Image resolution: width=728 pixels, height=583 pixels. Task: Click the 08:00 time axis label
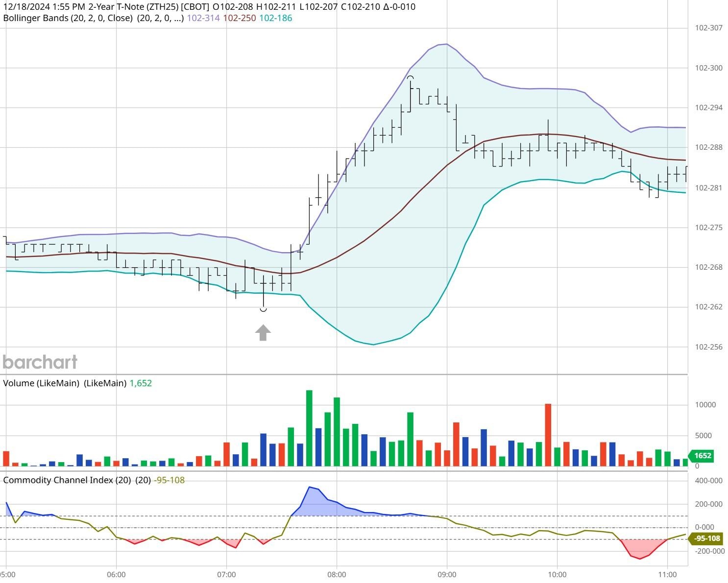click(x=337, y=575)
